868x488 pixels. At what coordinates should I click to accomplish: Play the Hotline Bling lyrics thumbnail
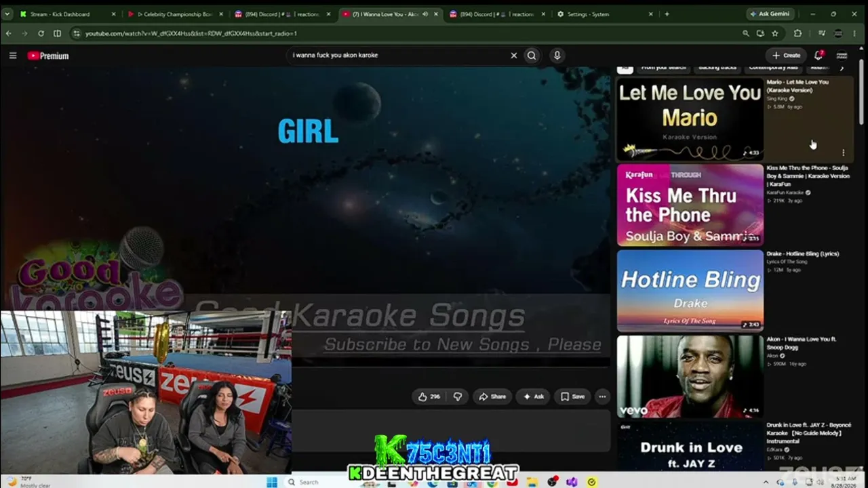[x=690, y=290]
